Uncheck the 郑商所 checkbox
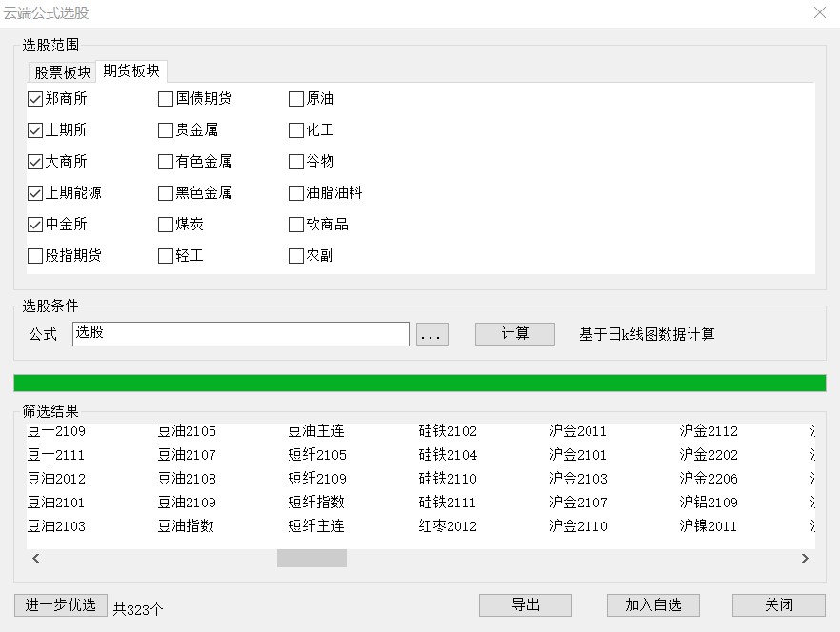This screenshot has height=632, width=840. [x=35, y=99]
